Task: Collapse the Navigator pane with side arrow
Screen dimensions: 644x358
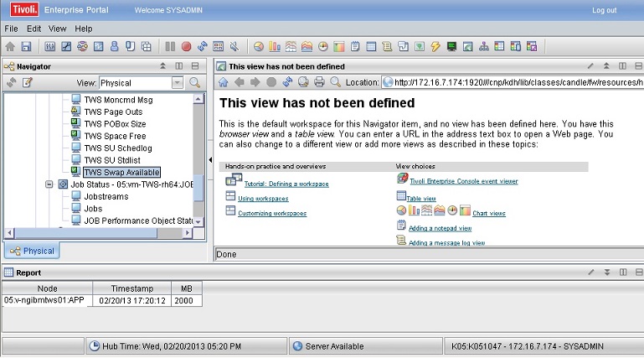Action: 210,160
